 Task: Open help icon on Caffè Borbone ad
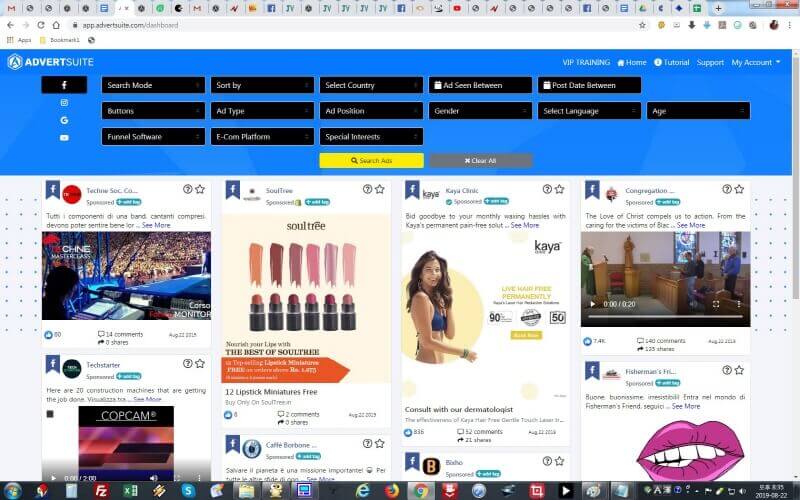pyautogui.click(x=367, y=443)
